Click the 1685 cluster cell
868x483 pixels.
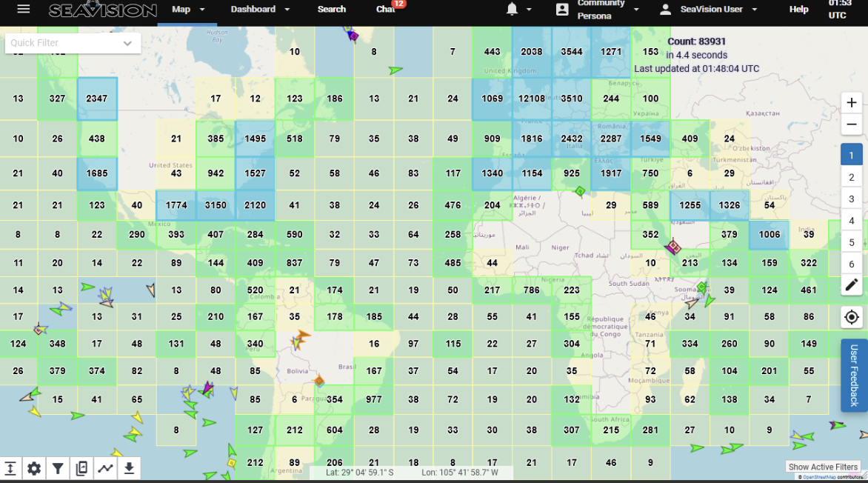pyautogui.click(x=97, y=173)
